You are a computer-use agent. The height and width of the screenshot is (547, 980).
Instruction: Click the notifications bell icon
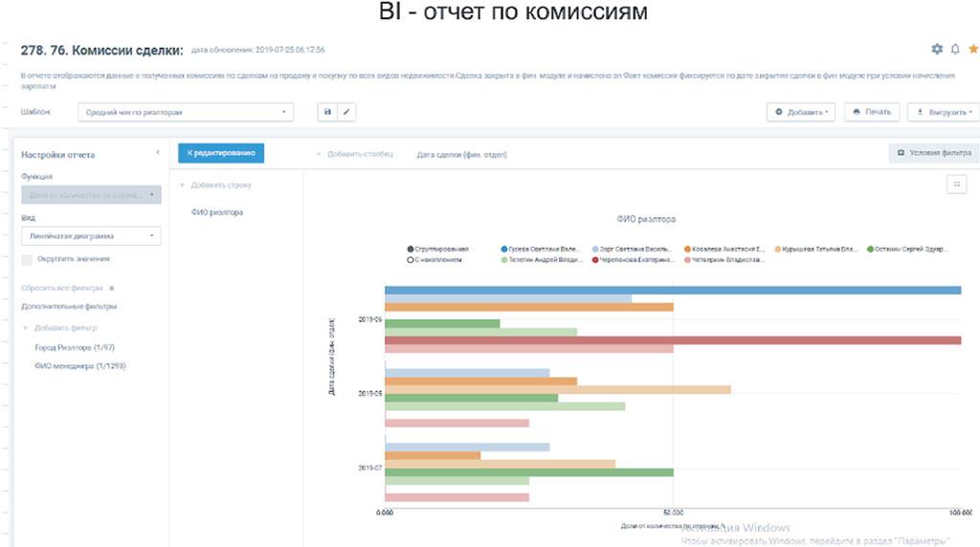(x=955, y=49)
